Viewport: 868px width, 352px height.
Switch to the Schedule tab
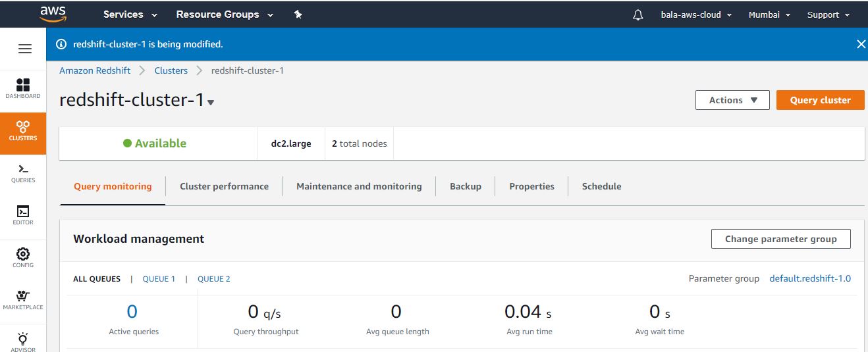(x=601, y=186)
